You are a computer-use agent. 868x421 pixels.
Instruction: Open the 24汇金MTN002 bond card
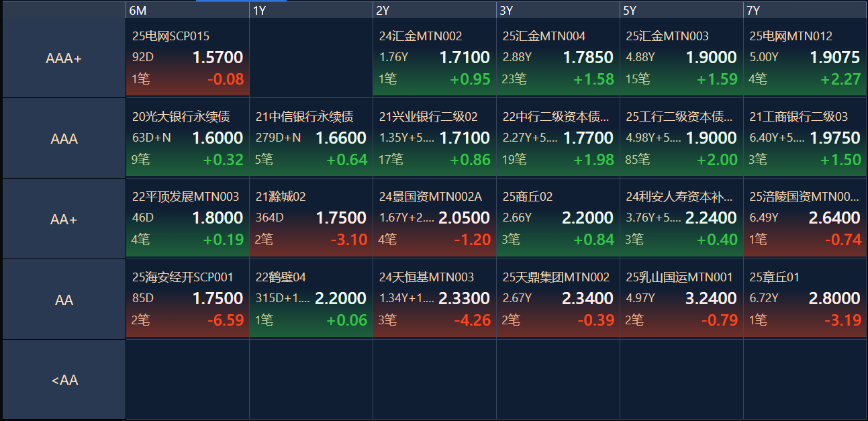coord(434,58)
